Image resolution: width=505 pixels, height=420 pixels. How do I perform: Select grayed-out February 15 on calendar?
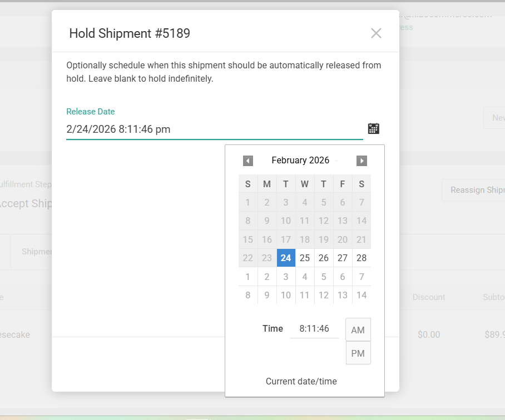pos(248,239)
